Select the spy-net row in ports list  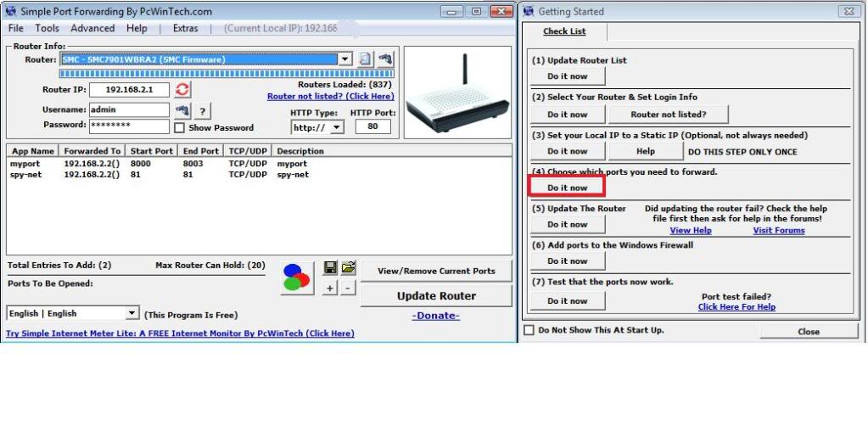(x=259, y=175)
